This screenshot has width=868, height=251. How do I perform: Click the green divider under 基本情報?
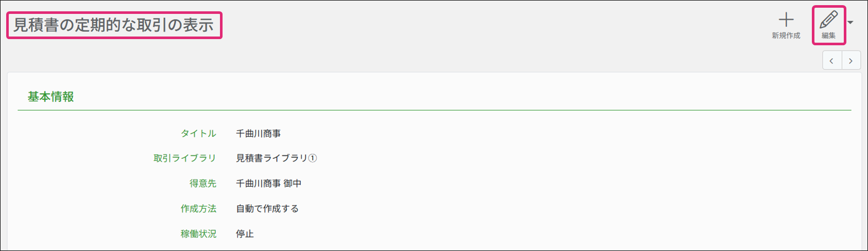pos(434,110)
